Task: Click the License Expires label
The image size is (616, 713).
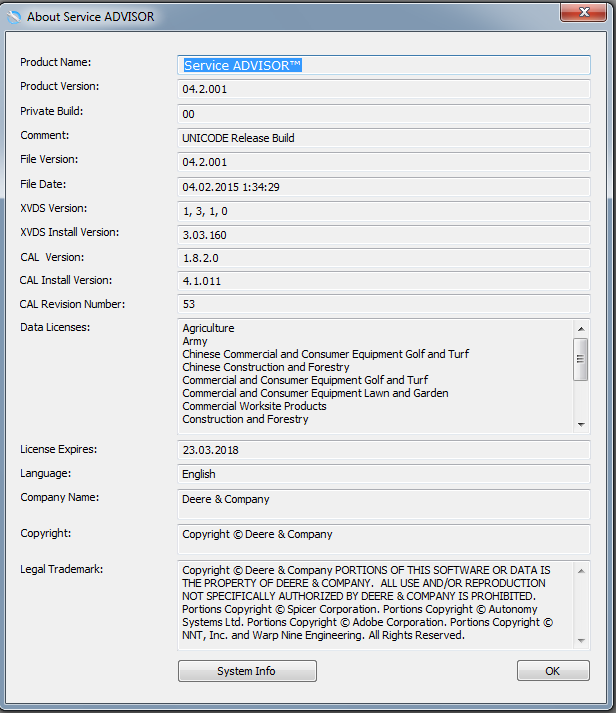Action: 59,449
